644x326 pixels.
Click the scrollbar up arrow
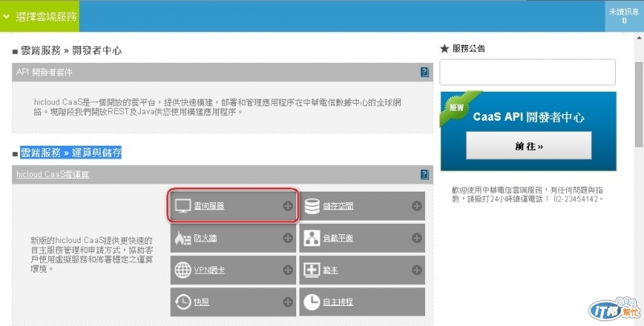click(x=639, y=37)
